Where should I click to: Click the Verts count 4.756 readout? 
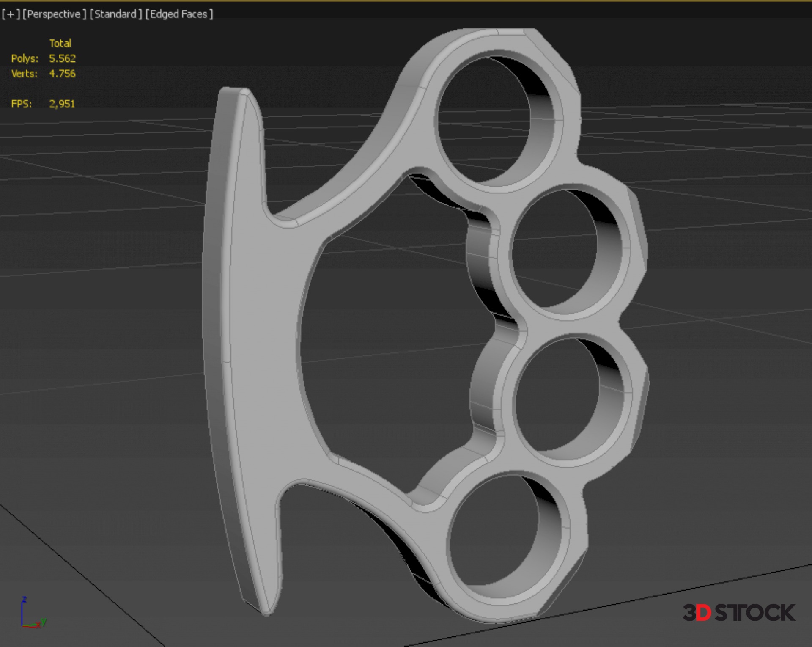pyautogui.click(x=62, y=74)
